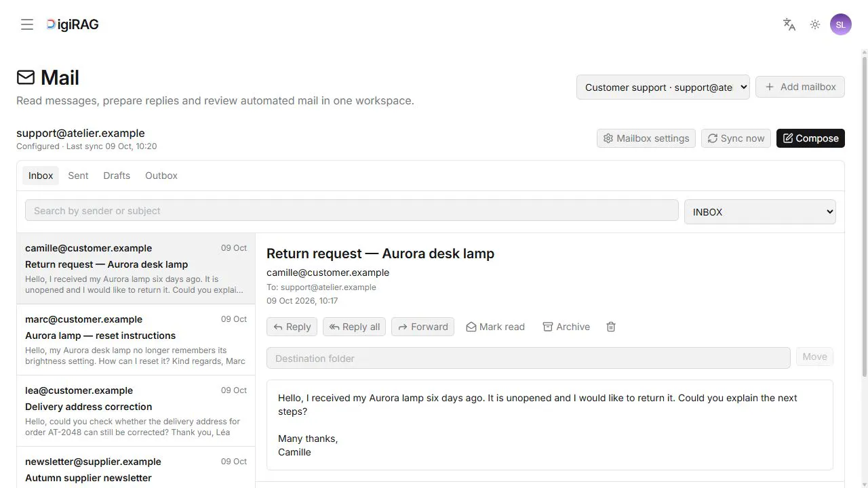
Task: Click the Move button
Action: click(x=814, y=357)
